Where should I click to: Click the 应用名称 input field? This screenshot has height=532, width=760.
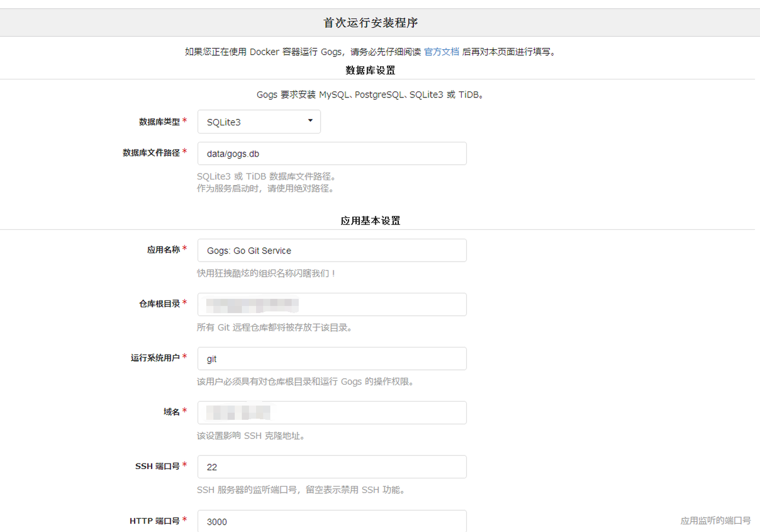(332, 250)
